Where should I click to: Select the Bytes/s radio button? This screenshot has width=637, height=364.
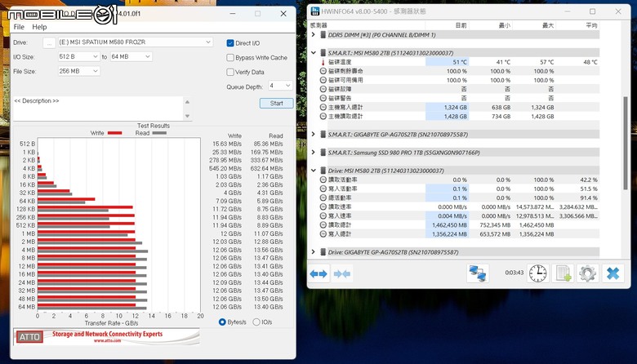[222, 322]
